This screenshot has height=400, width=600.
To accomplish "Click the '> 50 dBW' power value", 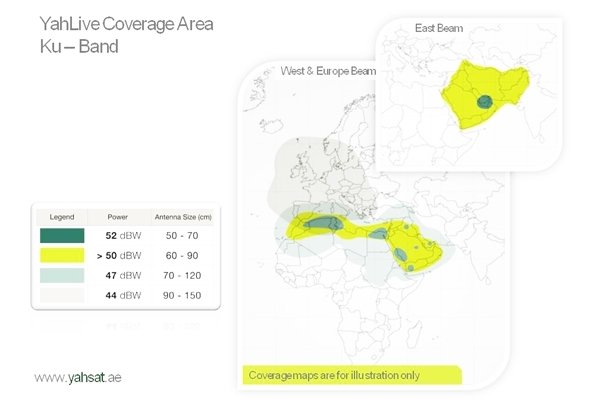I will click(119, 255).
